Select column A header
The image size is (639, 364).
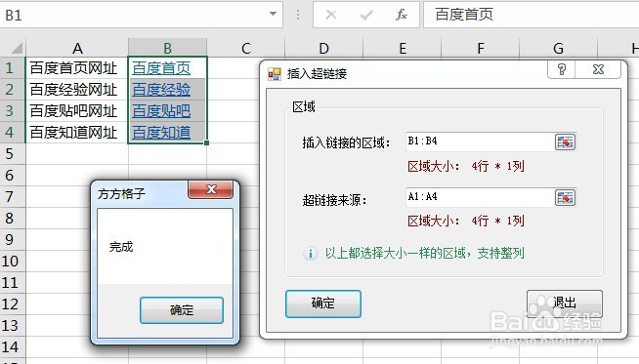77,48
